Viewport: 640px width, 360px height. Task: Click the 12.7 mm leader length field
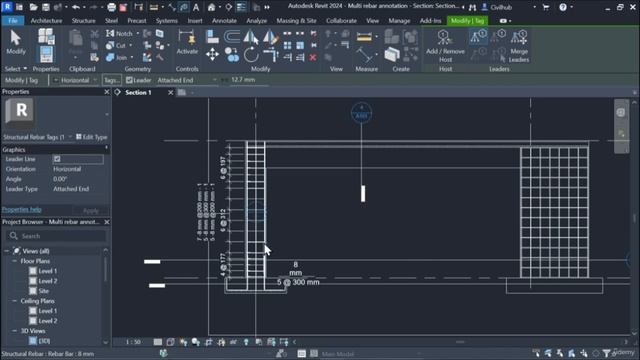249,80
